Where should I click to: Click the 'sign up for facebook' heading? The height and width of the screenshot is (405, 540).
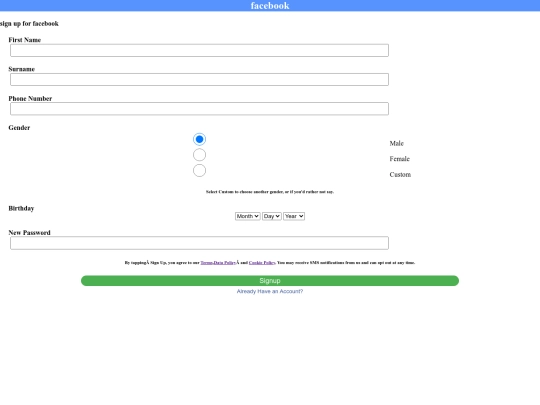coord(29,24)
